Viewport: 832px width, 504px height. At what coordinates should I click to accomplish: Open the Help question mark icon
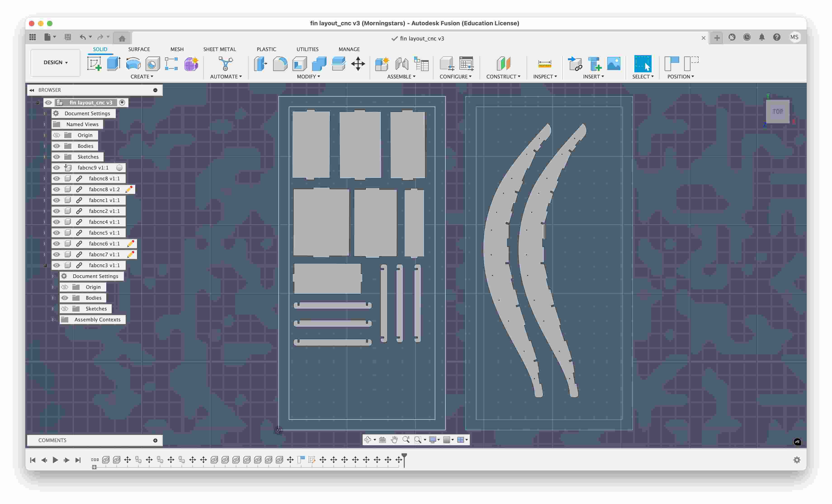point(777,37)
